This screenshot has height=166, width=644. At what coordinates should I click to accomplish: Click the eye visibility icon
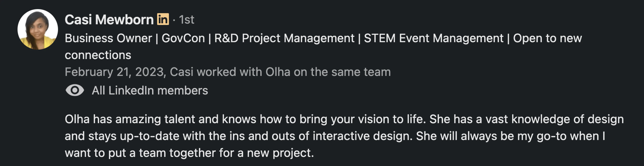[75, 90]
